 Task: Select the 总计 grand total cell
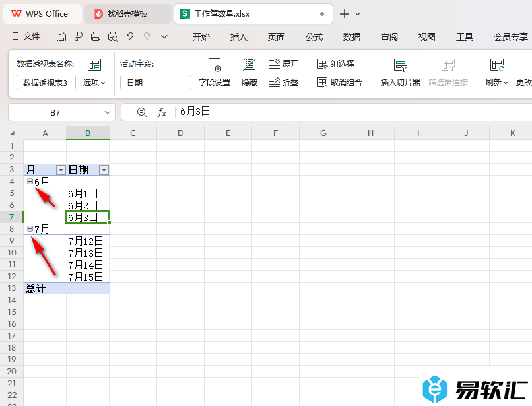click(x=45, y=288)
